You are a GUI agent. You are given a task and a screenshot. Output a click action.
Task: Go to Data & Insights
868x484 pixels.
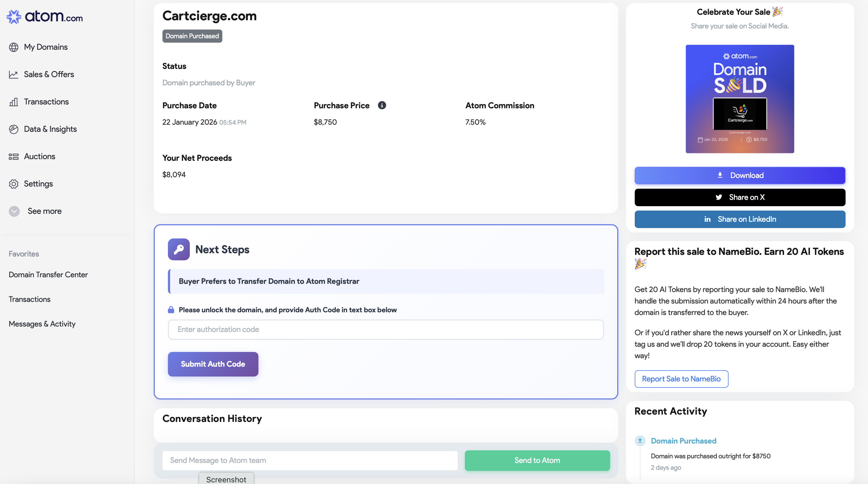tap(50, 129)
